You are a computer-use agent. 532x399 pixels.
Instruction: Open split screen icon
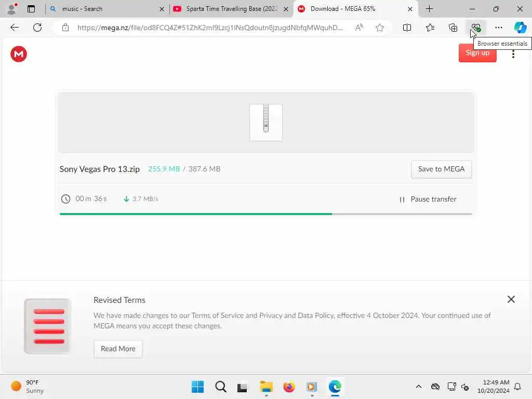point(407,28)
